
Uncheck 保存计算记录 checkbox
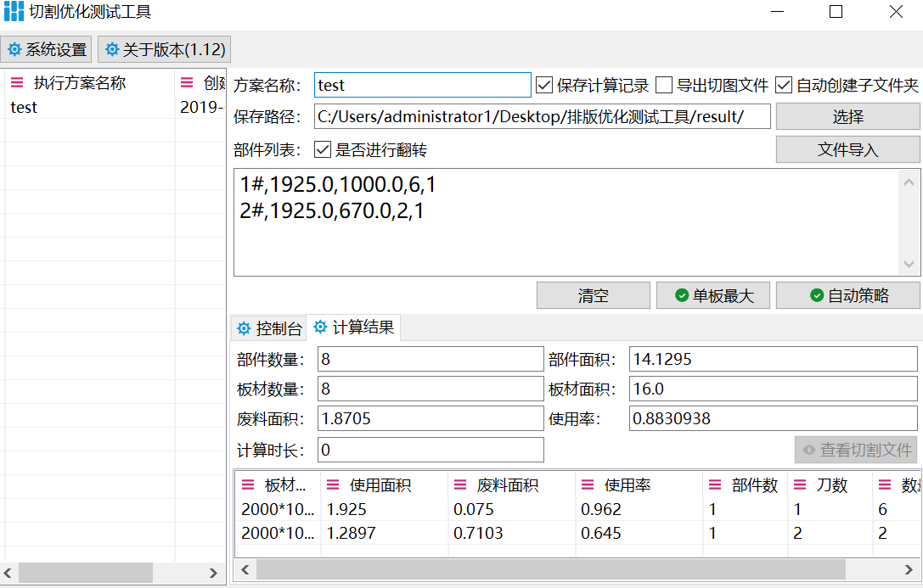click(x=545, y=85)
